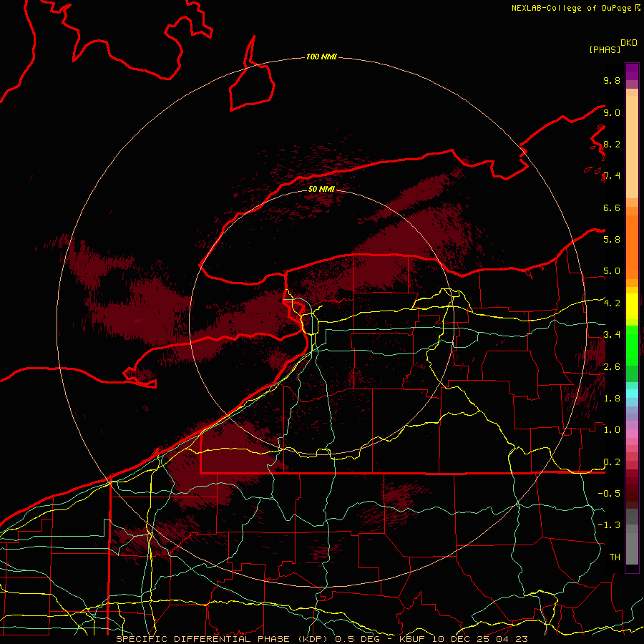
Task: Pick the purple top colorbar segment
Action: [x=632, y=72]
